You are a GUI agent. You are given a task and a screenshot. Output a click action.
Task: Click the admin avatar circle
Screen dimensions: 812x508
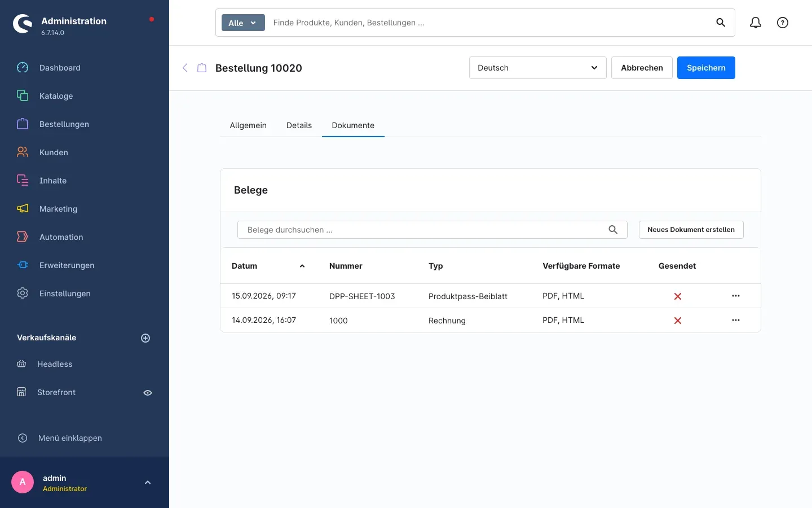click(23, 482)
